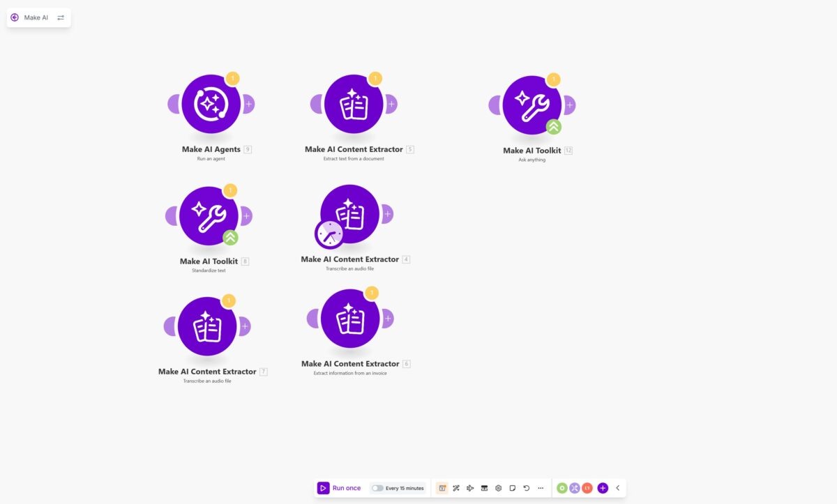Collapse the toolbar with the chevron arrow
Image resolution: width=837 pixels, height=504 pixels.
tap(618, 488)
